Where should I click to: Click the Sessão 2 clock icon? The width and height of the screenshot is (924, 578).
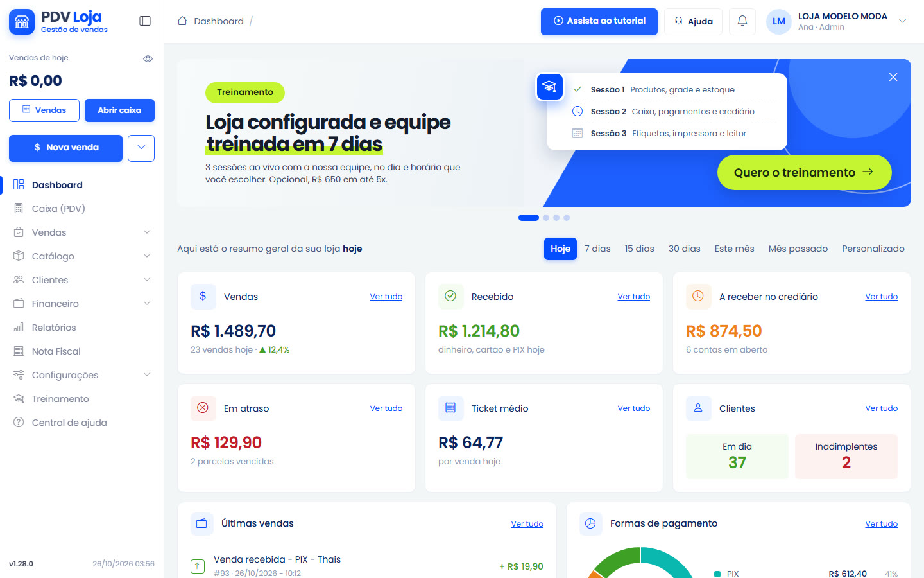577,111
